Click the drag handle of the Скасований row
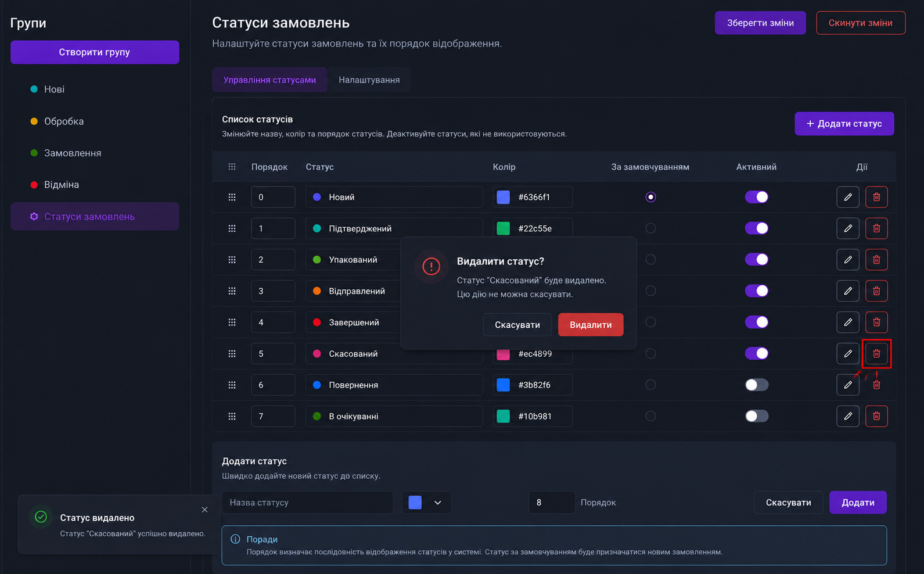The width and height of the screenshot is (924, 574). [232, 353]
